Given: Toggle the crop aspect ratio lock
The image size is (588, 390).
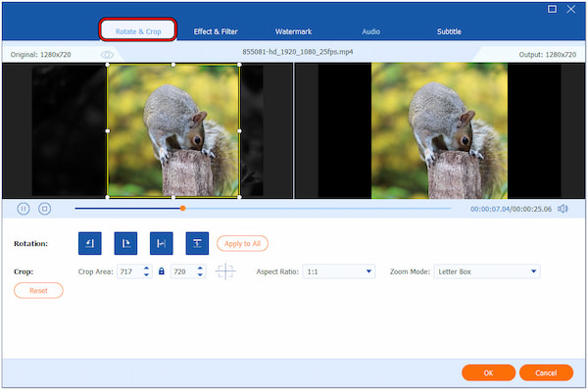Looking at the screenshot, I should point(162,271).
